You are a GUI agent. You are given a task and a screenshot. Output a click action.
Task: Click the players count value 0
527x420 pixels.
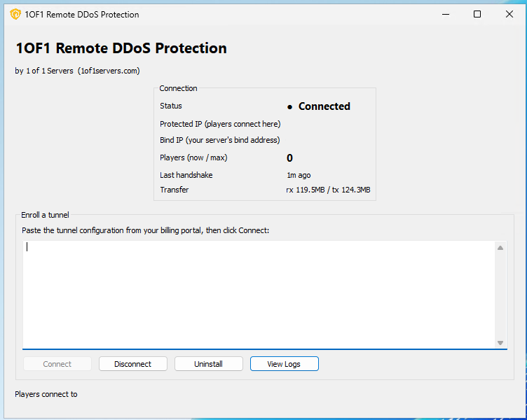(289, 157)
